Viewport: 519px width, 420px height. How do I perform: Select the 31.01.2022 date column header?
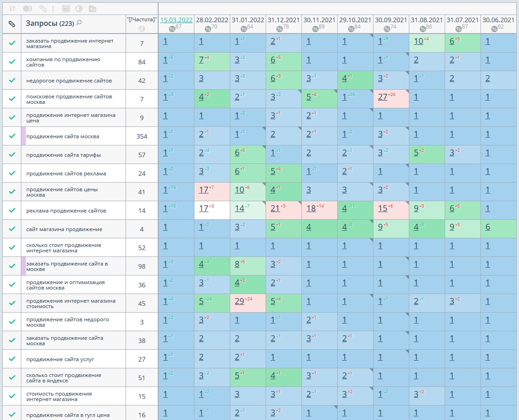247,20
